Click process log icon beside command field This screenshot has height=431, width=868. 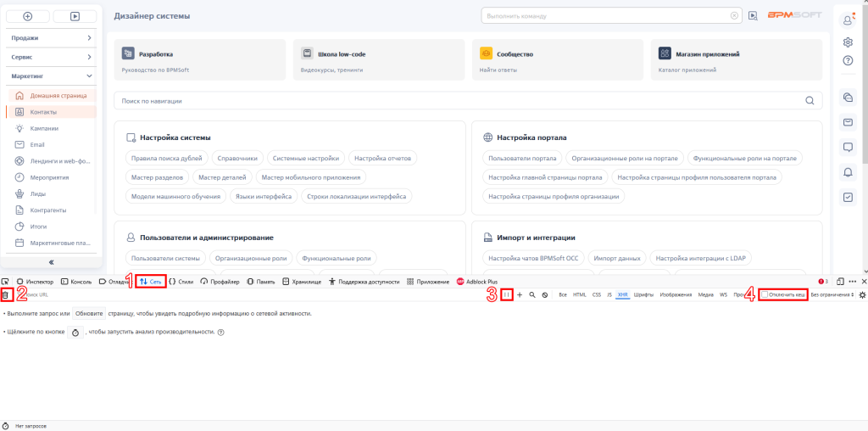(x=753, y=16)
